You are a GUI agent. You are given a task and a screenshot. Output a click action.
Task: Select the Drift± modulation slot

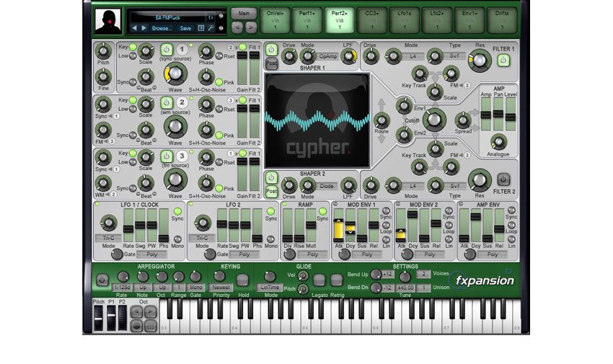pos(502,20)
